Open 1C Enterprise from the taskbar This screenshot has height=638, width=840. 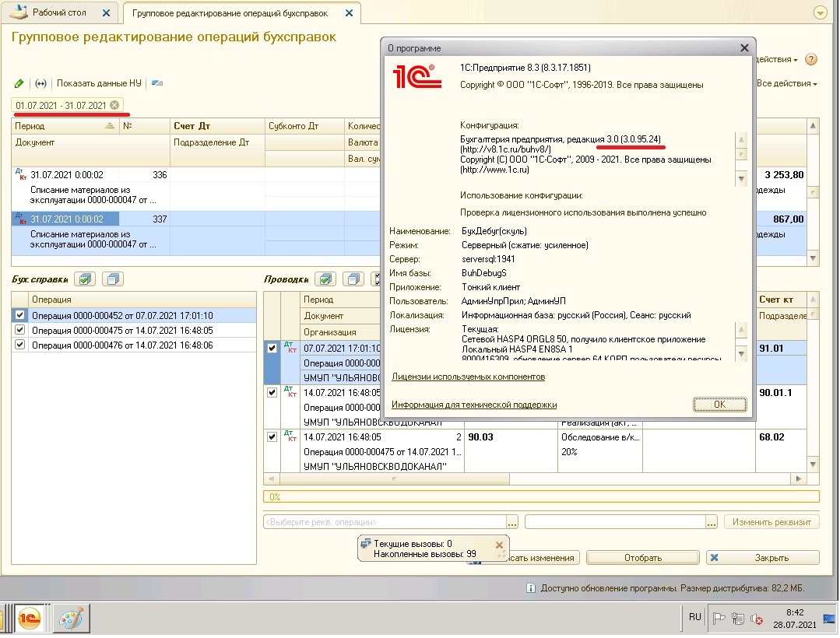click(x=29, y=619)
